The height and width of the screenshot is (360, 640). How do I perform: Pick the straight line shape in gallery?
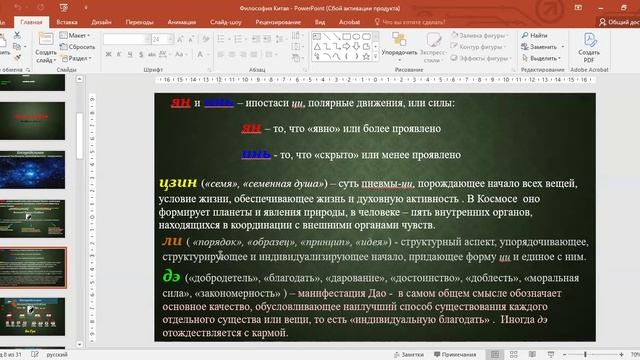click(327, 37)
